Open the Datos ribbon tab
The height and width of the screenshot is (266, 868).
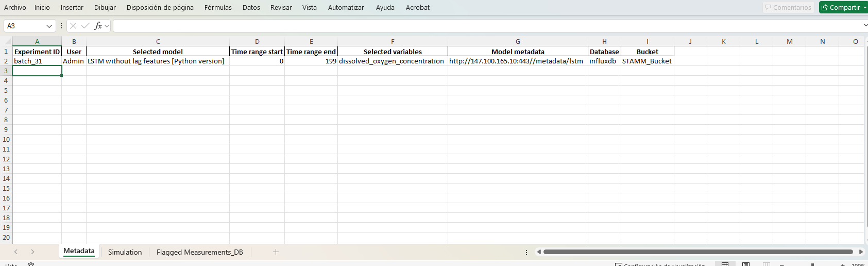(x=251, y=8)
